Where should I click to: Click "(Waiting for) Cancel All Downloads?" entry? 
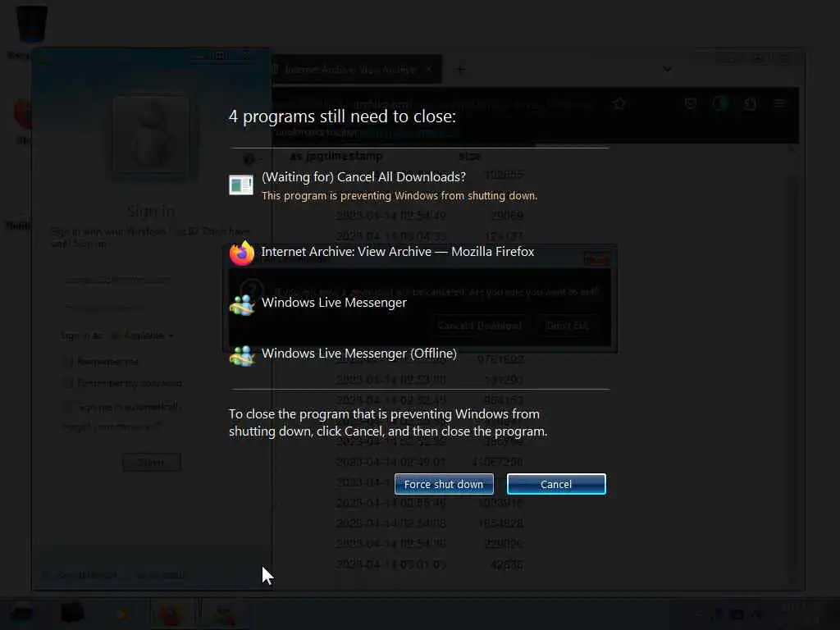click(363, 177)
